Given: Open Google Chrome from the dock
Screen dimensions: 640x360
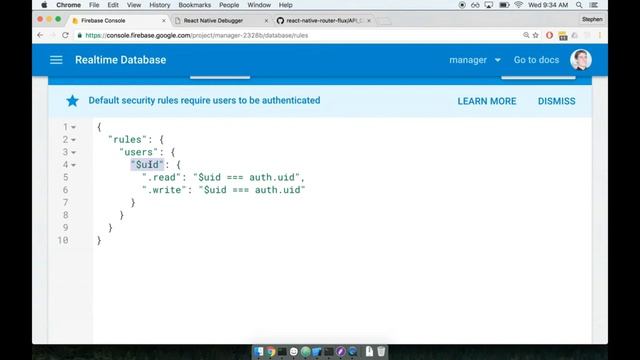Looking at the screenshot, I should tap(270, 351).
